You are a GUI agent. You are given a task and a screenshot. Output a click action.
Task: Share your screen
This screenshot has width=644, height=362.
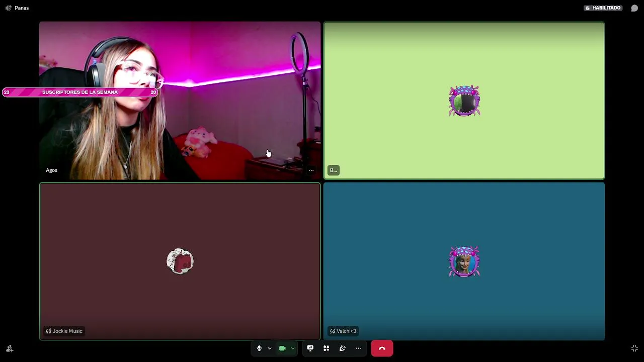[310, 348]
